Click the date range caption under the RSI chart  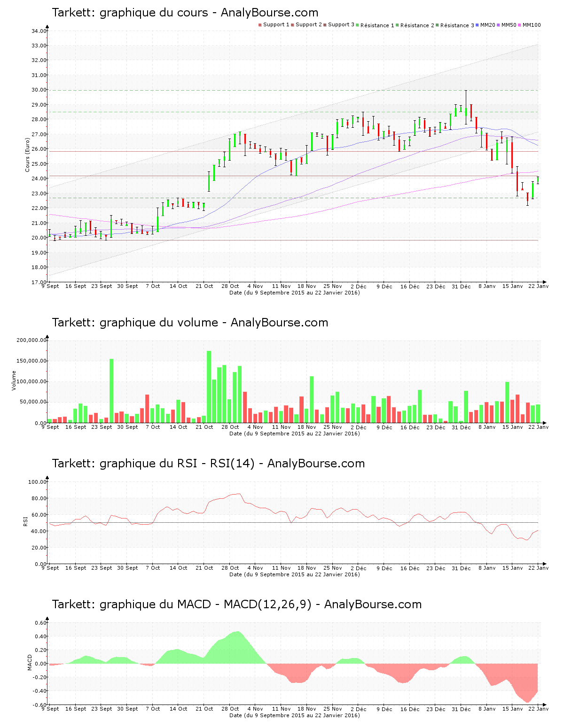pos(295,574)
